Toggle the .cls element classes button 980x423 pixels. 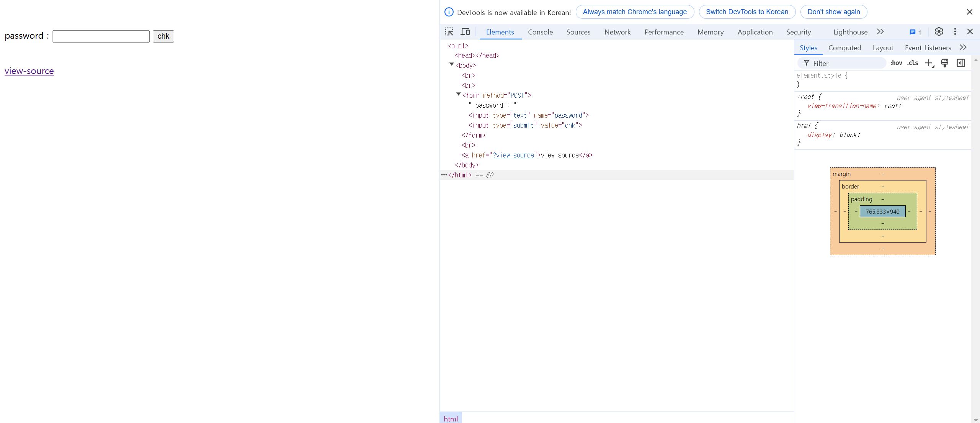[913, 63]
